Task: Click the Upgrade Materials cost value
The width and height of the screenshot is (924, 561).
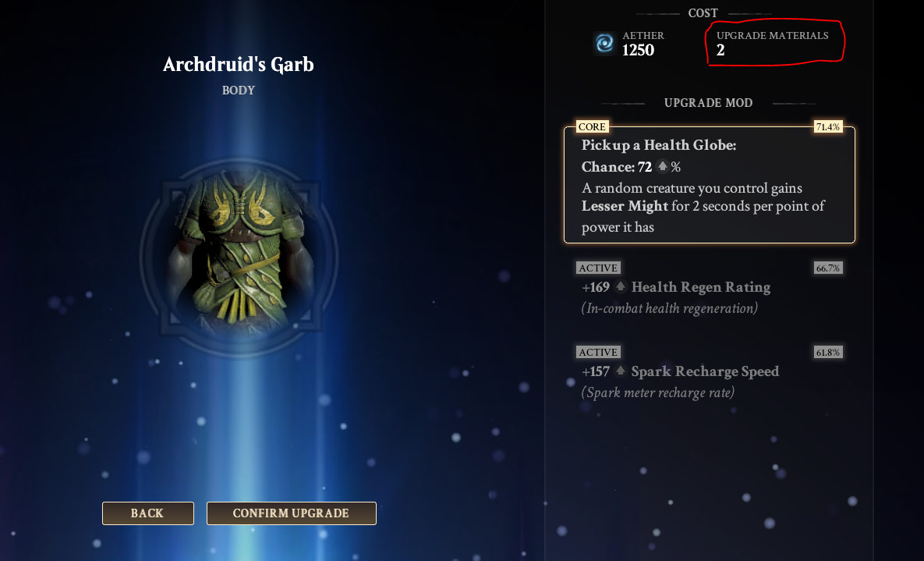Action: click(720, 50)
